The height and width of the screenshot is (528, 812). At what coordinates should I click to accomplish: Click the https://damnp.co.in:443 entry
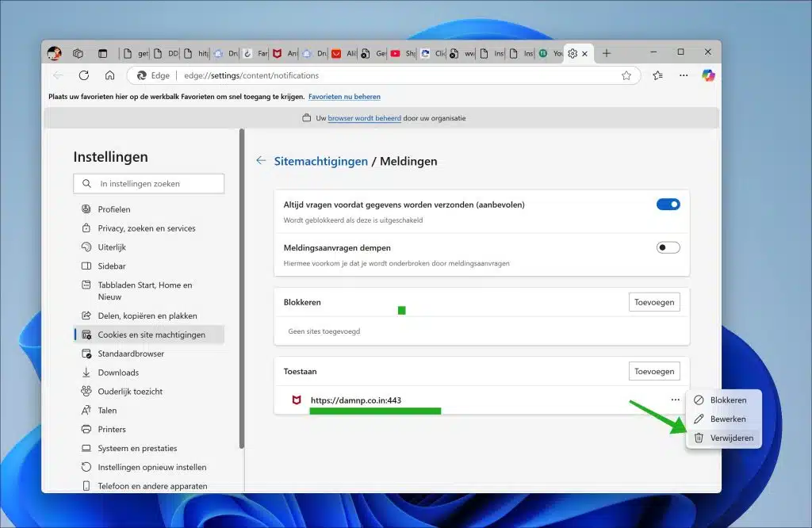[356, 400]
